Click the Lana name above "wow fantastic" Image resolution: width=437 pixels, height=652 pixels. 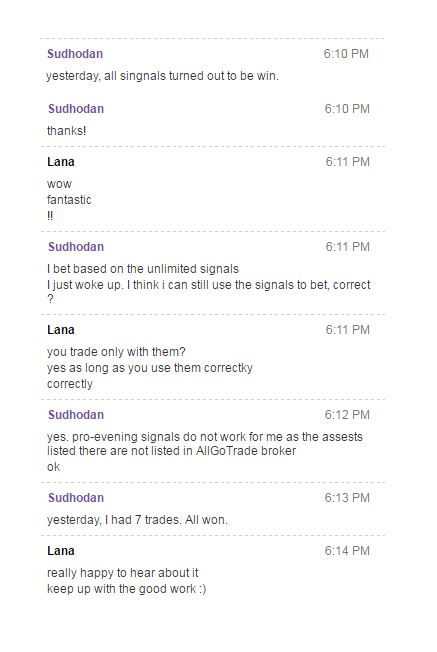click(61, 162)
